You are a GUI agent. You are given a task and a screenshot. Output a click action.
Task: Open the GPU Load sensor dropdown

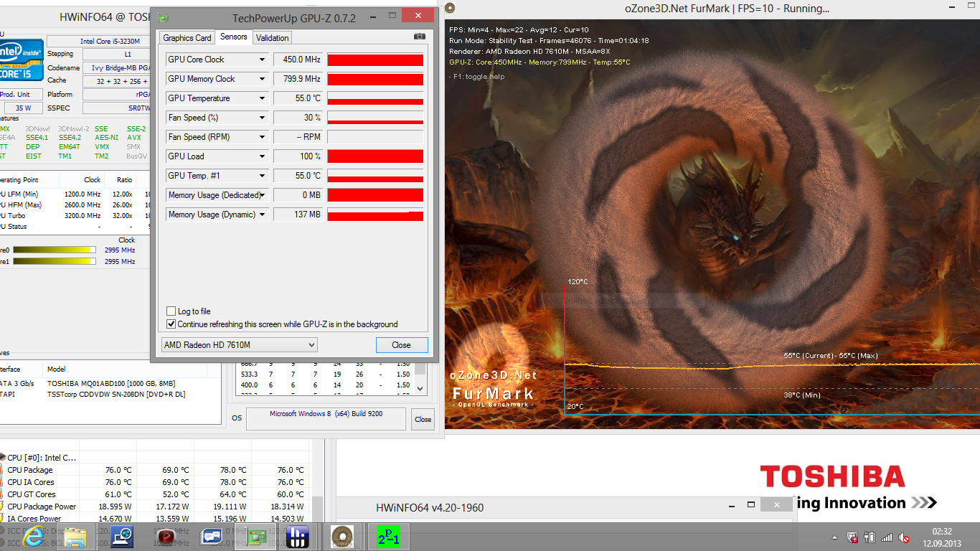262,156
